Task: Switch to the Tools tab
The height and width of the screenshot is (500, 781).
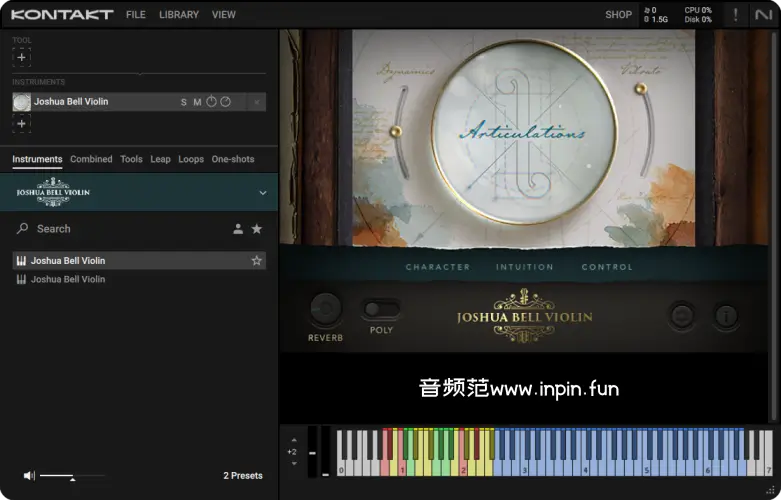Action: 131,159
